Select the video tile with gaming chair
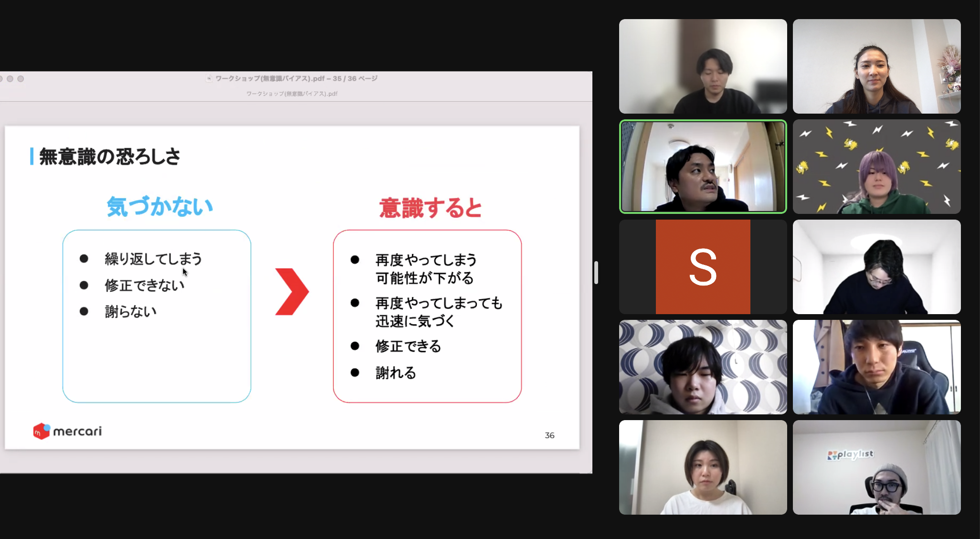980x539 pixels. coord(876,367)
